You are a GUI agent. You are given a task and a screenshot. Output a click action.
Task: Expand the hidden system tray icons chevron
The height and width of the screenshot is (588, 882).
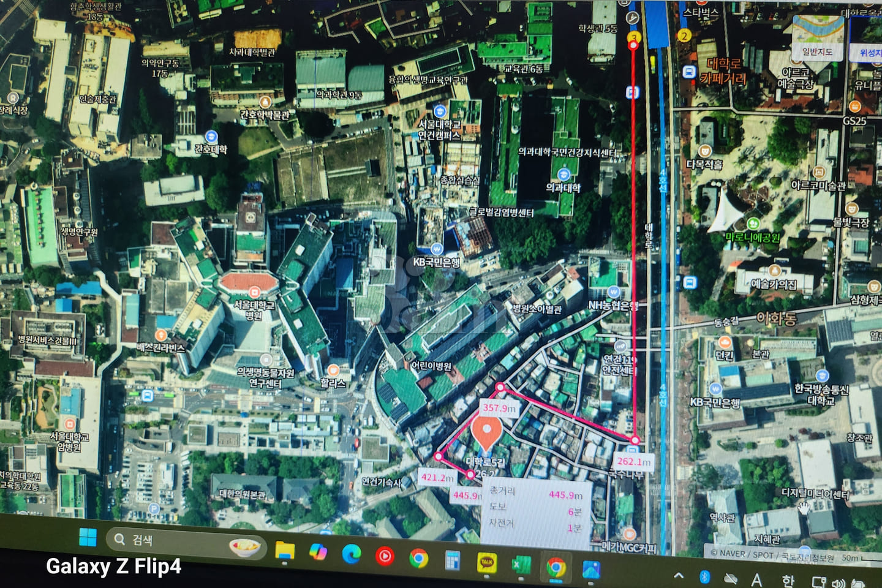tap(679, 575)
